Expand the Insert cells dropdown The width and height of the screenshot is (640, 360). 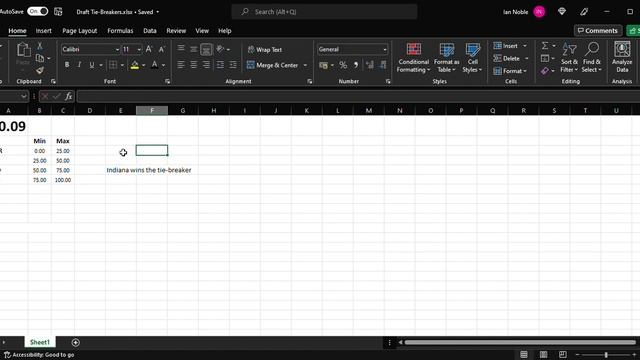click(524, 46)
